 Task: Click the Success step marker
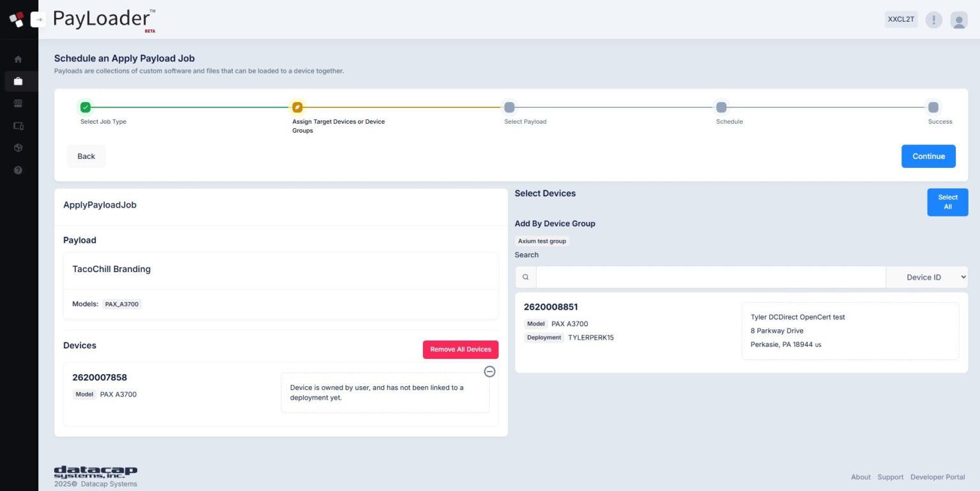click(x=933, y=107)
